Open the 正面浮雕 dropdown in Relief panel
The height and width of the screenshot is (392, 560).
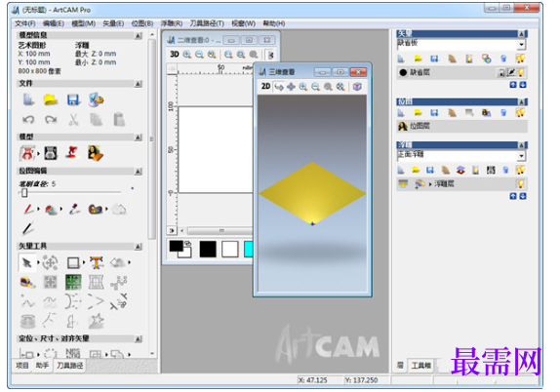pos(521,156)
